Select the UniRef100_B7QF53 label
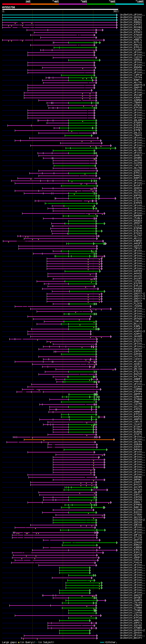The height and width of the screenshot is (644, 146). tap(131, 198)
